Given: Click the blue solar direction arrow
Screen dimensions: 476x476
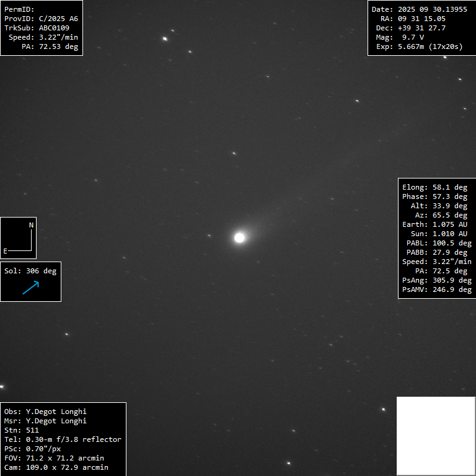Looking at the screenshot, I should tap(30, 288).
